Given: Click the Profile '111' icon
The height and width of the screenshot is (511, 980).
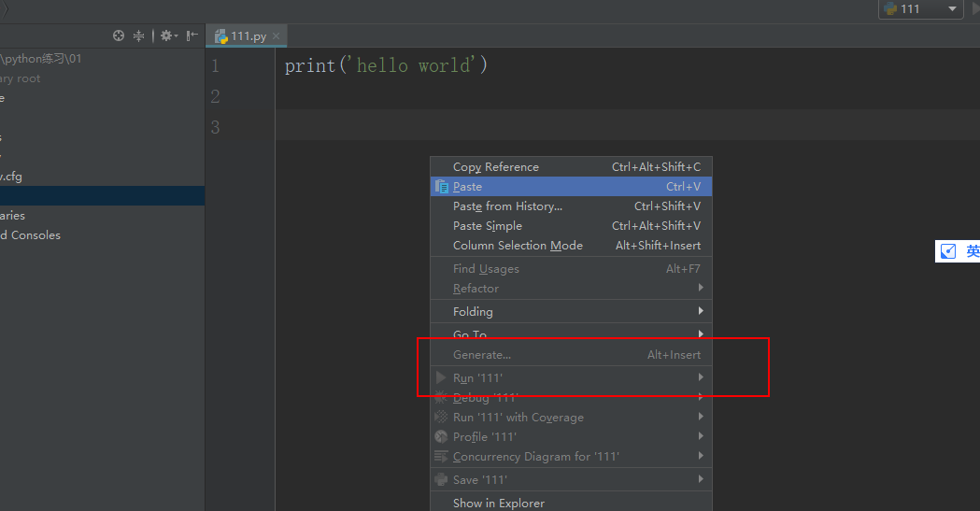Looking at the screenshot, I should pos(441,436).
